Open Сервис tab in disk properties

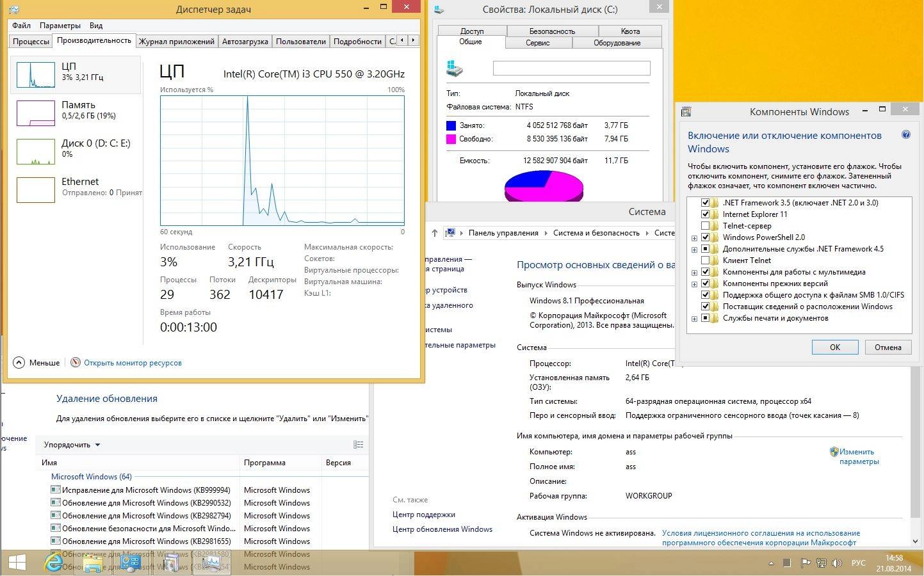[538, 43]
